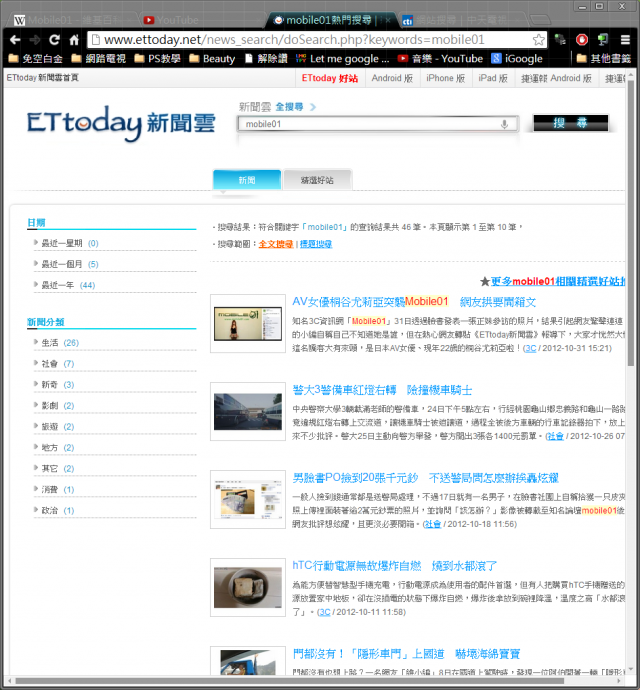The width and height of the screenshot is (640, 691).
Task: Open the 免空白金 bookmark folder
Action: tap(36, 59)
